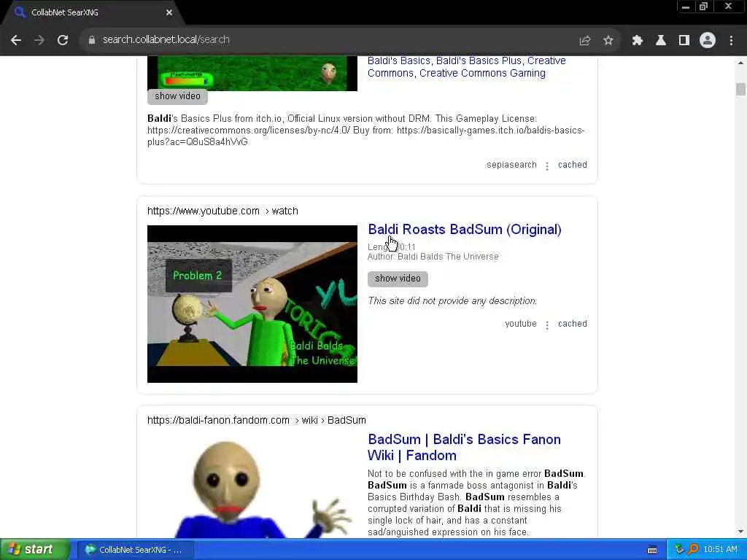This screenshot has height=560, width=747.
Task: Click the sepiasearch engine label
Action: click(511, 165)
